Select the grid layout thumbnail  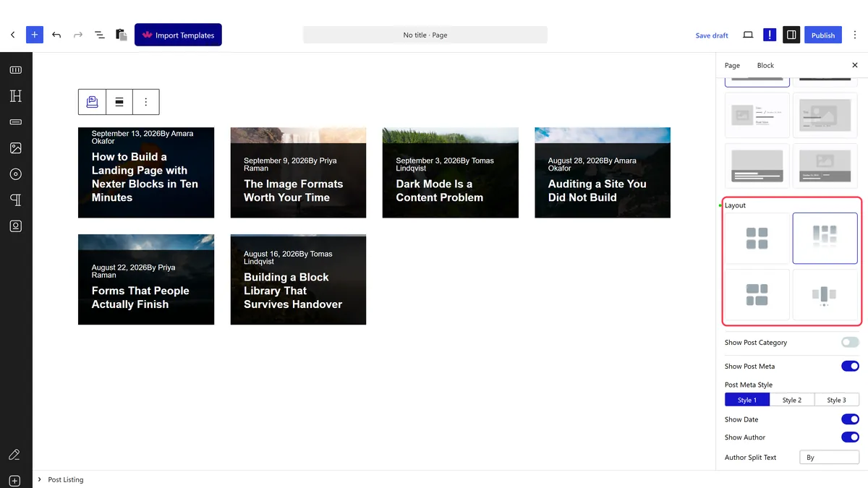757,238
